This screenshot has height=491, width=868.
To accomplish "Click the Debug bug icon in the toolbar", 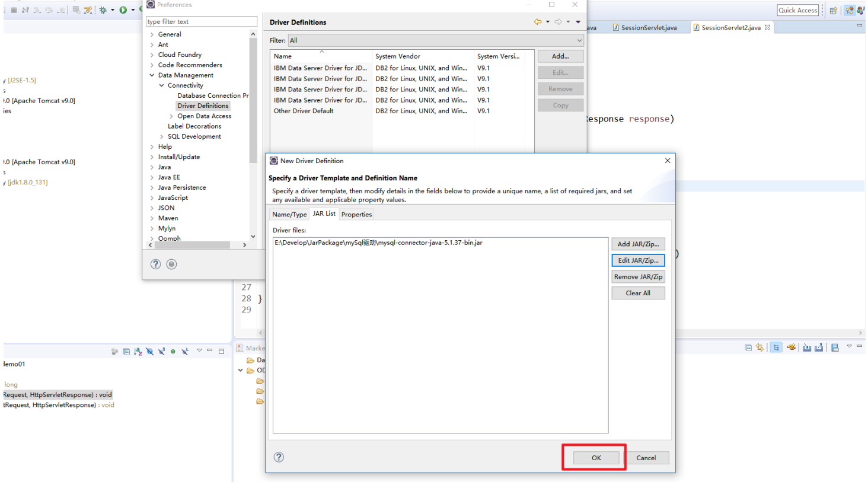I will tap(103, 10).
